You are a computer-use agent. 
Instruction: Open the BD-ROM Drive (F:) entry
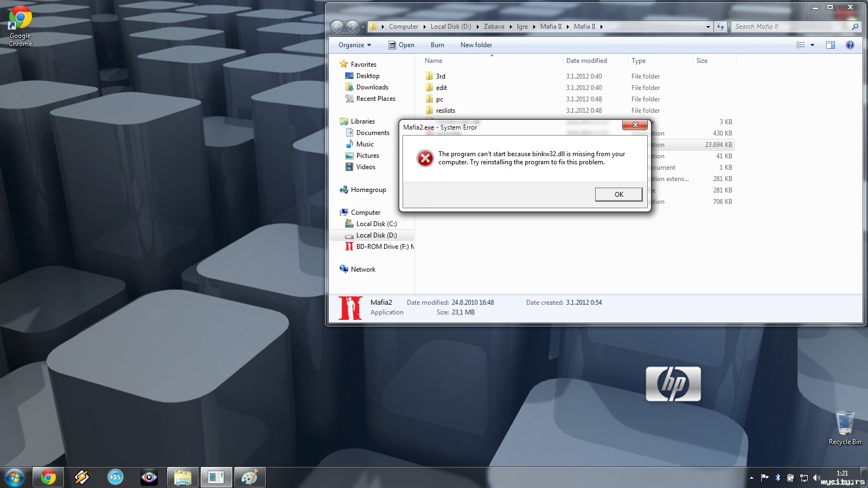(379, 247)
